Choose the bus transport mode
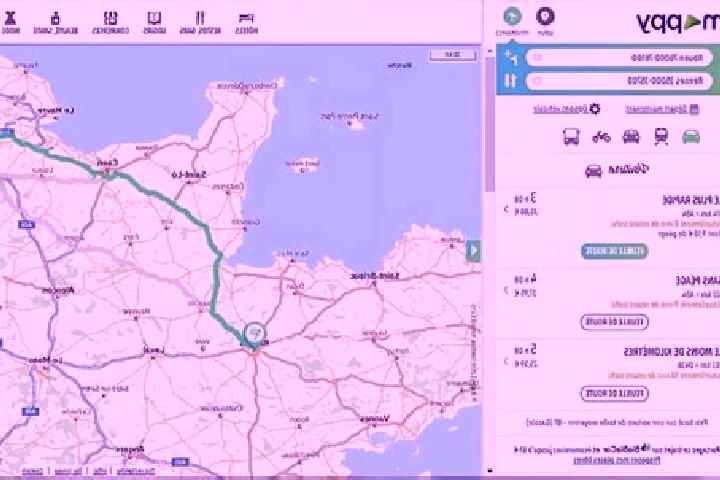 click(x=571, y=136)
